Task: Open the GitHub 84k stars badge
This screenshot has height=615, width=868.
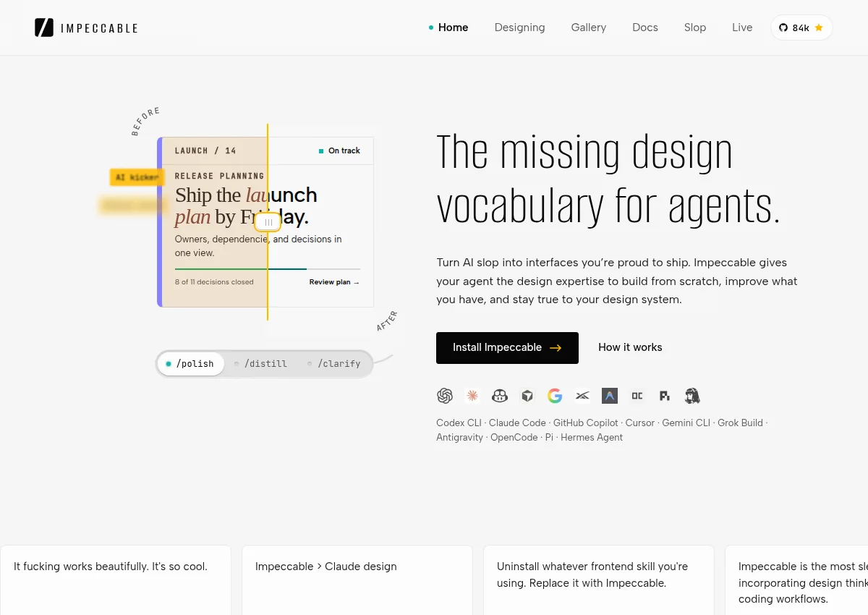Action: [801, 27]
